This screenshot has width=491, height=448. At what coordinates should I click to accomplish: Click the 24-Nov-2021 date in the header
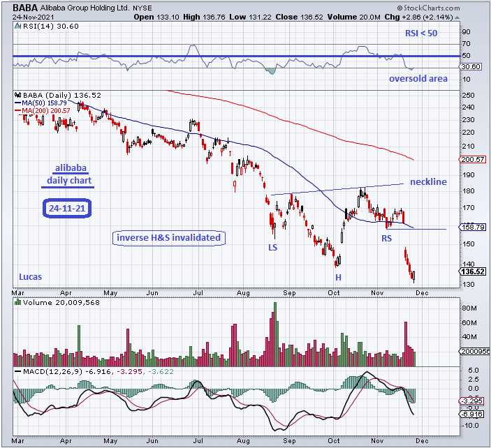[x=33, y=17]
